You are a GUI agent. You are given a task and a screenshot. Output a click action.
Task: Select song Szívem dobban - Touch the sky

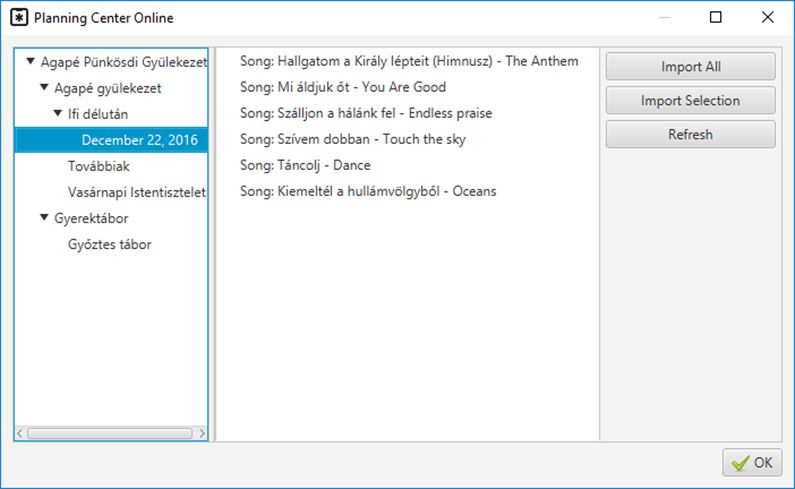(x=352, y=139)
